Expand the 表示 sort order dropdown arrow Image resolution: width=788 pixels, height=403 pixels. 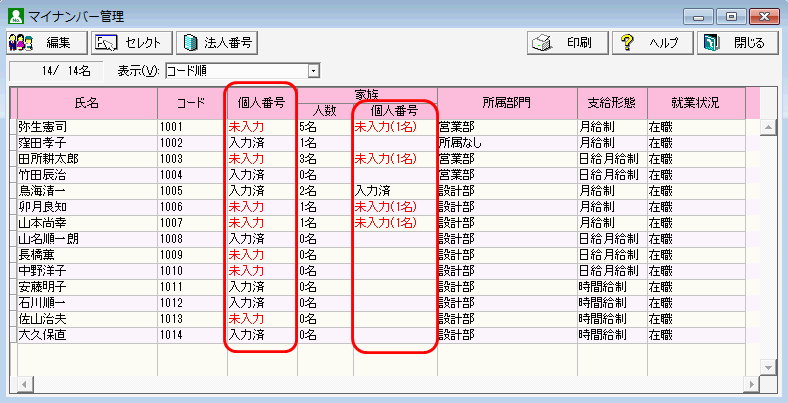[x=314, y=71]
